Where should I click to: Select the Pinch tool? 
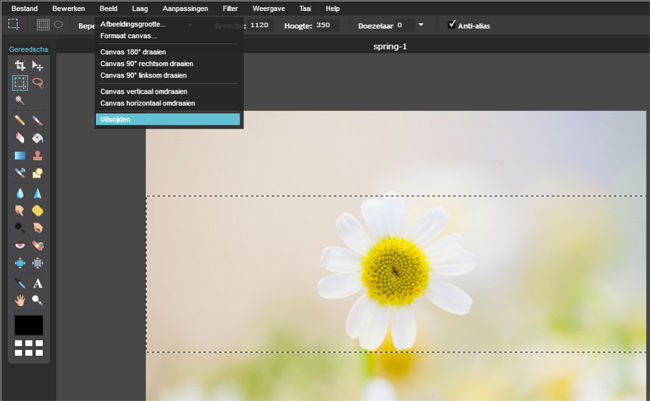point(37,263)
